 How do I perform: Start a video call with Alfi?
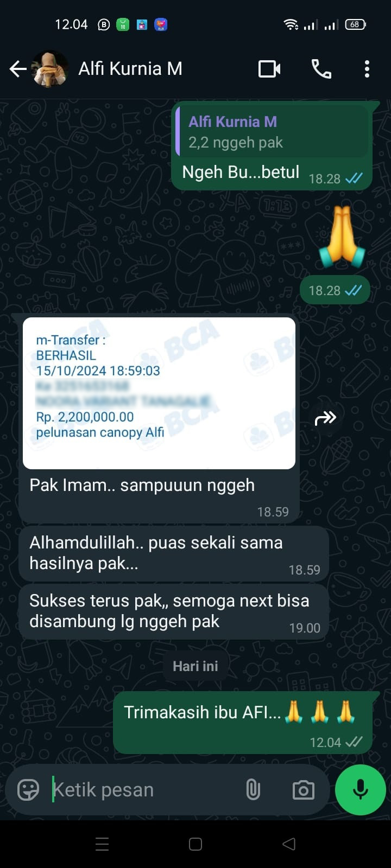point(269,69)
